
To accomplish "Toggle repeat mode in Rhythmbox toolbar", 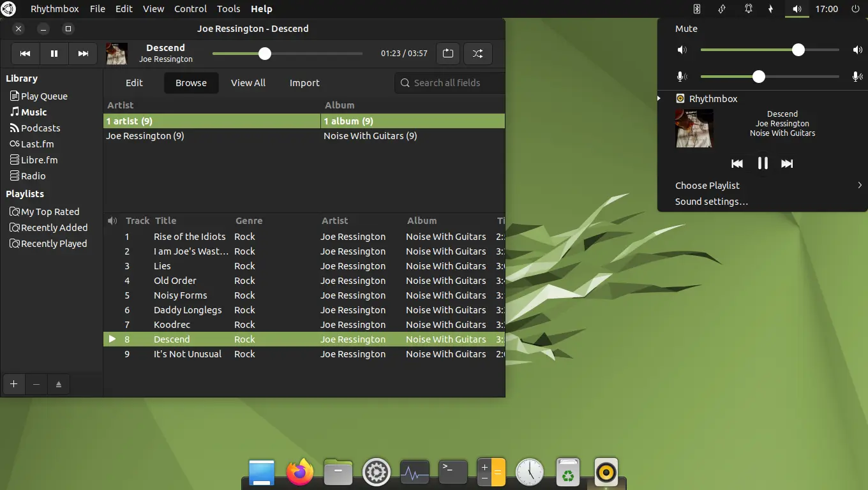I will [x=447, y=54].
